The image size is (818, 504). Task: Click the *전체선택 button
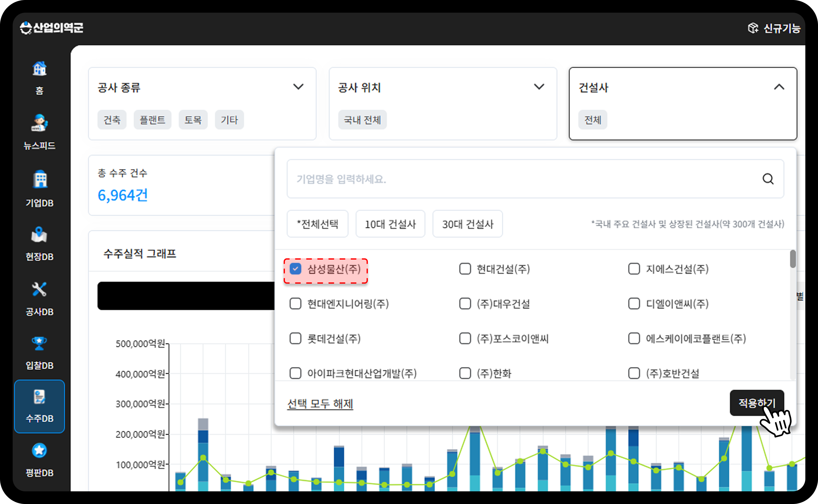point(317,224)
